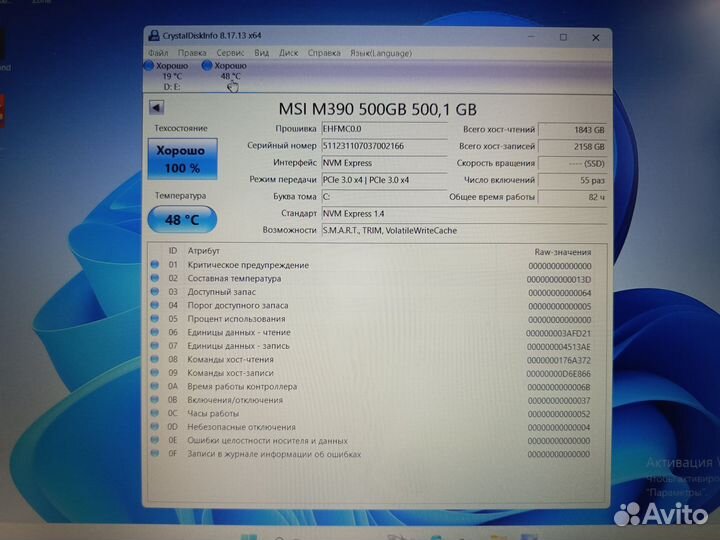Click the status dot for attribute 03
The image size is (720, 540).
pos(155,291)
